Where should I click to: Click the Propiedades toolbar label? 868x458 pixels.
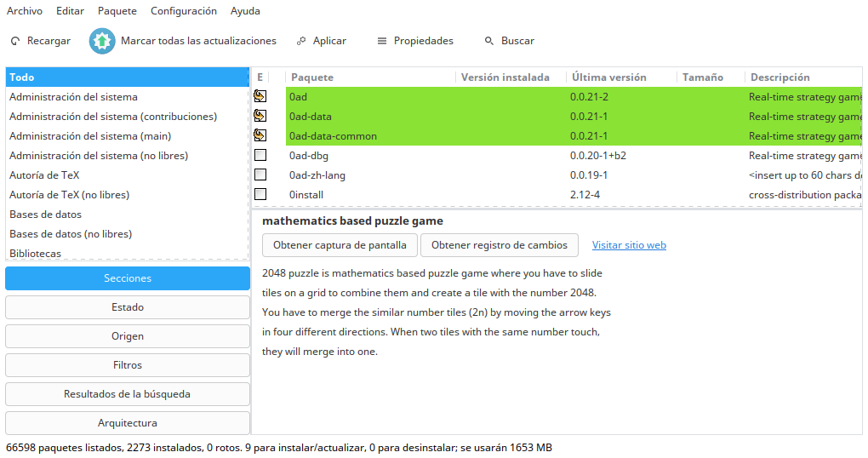pyautogui.click(x=424, y=41)
